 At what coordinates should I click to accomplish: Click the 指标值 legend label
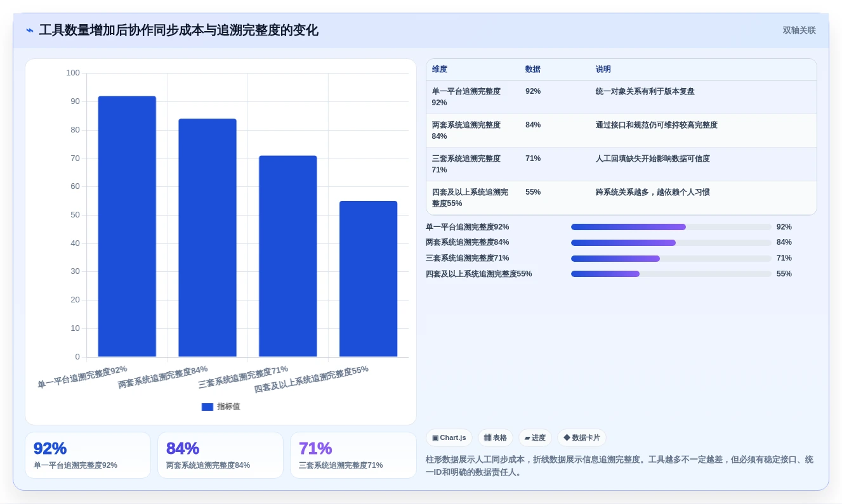click(x=228, y=406)
